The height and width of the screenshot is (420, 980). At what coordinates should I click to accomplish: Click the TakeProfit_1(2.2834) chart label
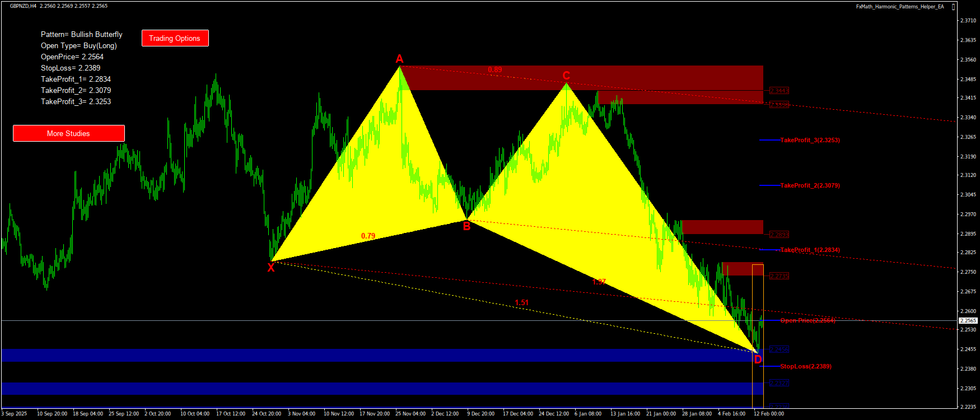(x=810, y=250)
